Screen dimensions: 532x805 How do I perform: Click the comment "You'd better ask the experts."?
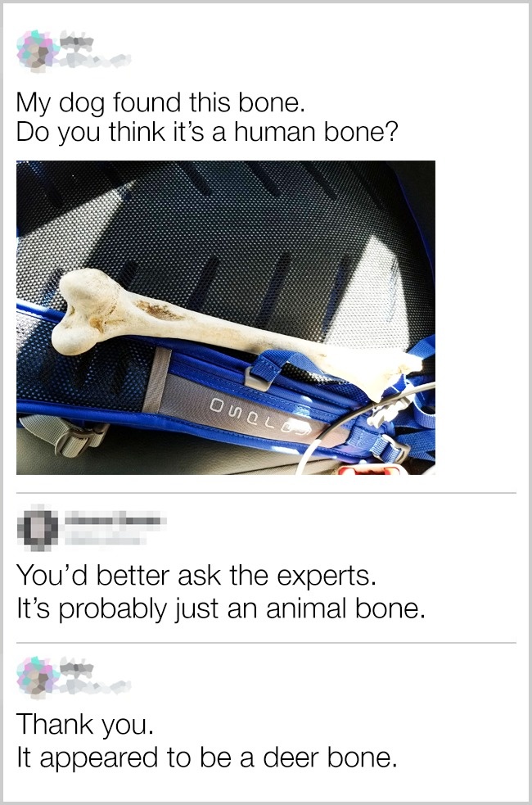(x=196, y=576)
